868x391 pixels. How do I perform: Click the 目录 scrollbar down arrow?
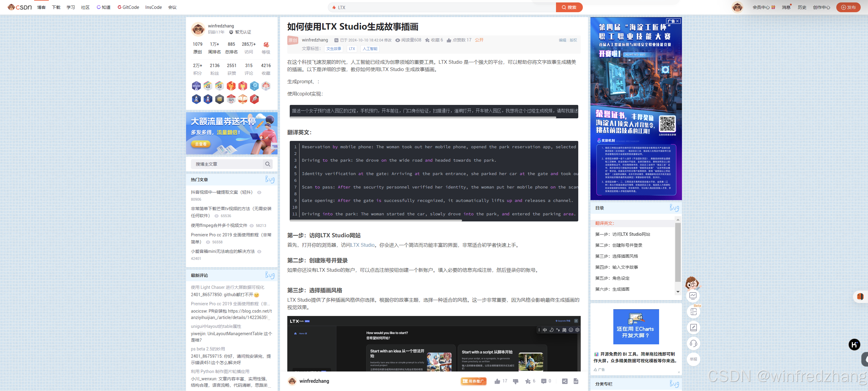(x=678, y=292)
